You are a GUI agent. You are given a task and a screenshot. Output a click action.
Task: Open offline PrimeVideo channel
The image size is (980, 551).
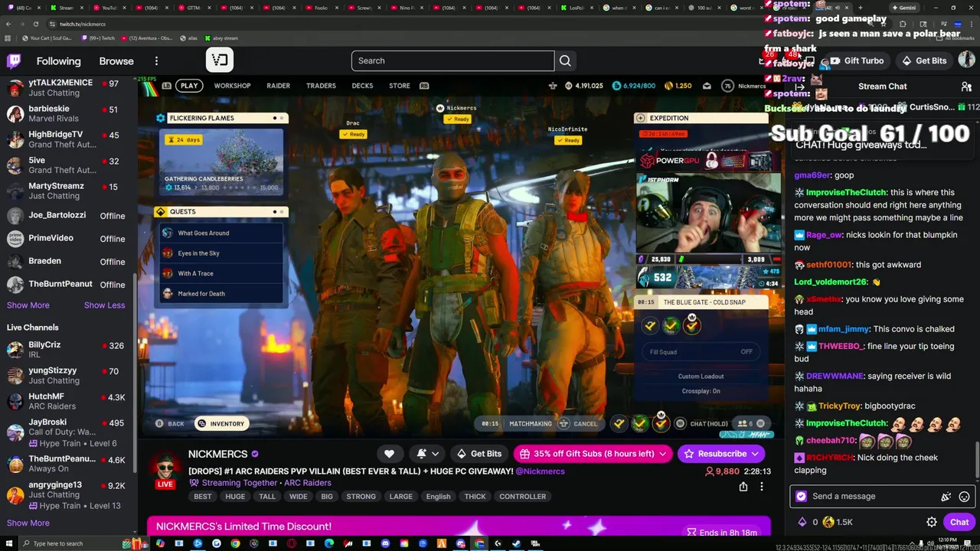pyautogui.click(x=67, y=238)
